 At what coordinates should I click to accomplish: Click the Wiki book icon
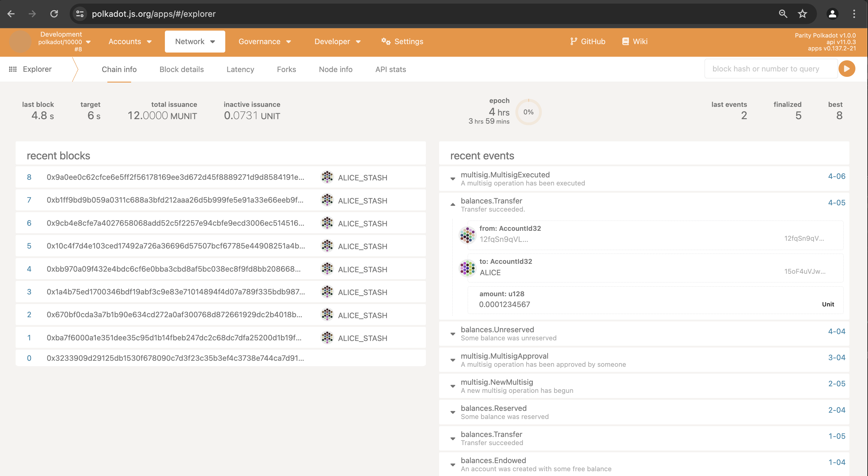625,41
